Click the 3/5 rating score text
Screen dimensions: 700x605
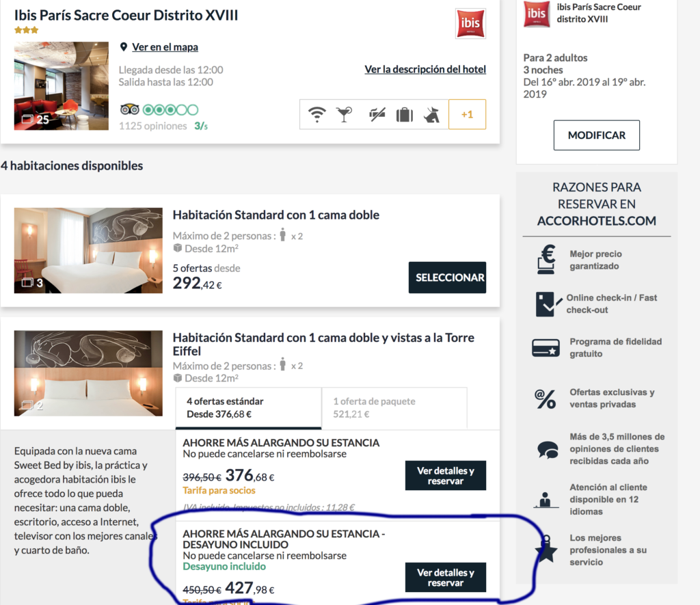tap(201, 126)
